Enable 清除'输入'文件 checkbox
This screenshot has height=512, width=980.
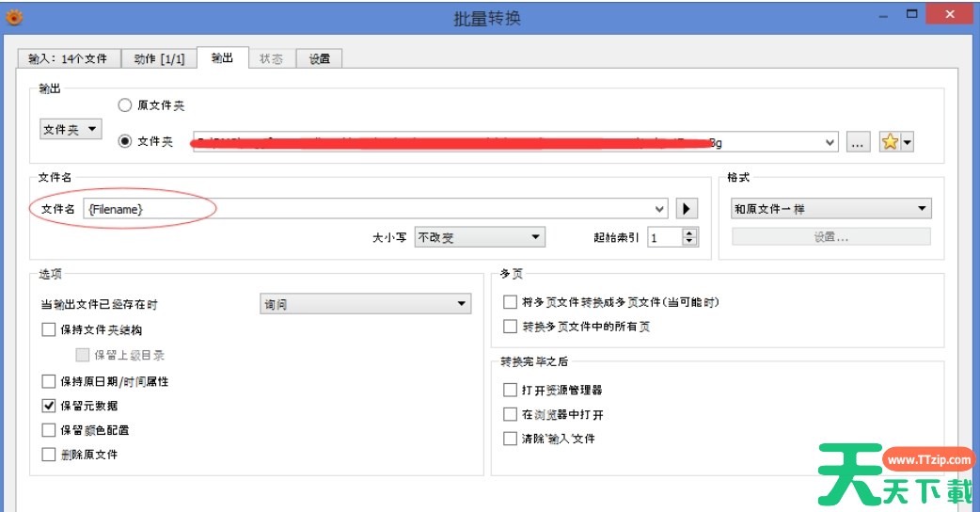pos(510,439)
